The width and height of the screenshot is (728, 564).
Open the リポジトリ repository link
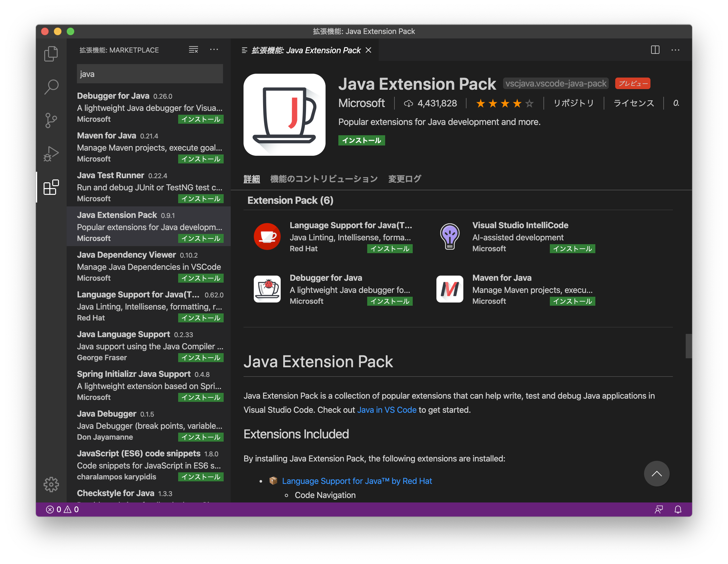pos(574,103)
